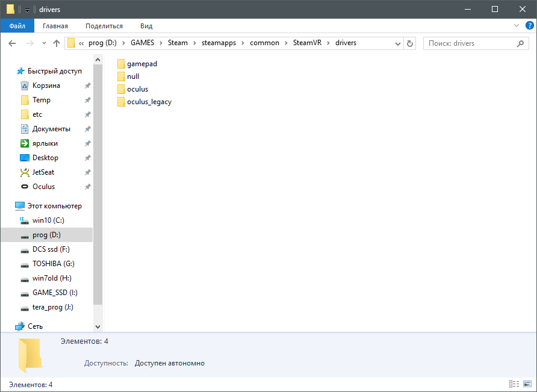The height and width of the screenshot is (392, 537).
Task: Open Desktop in the sidebar
Action: point(45,158)
